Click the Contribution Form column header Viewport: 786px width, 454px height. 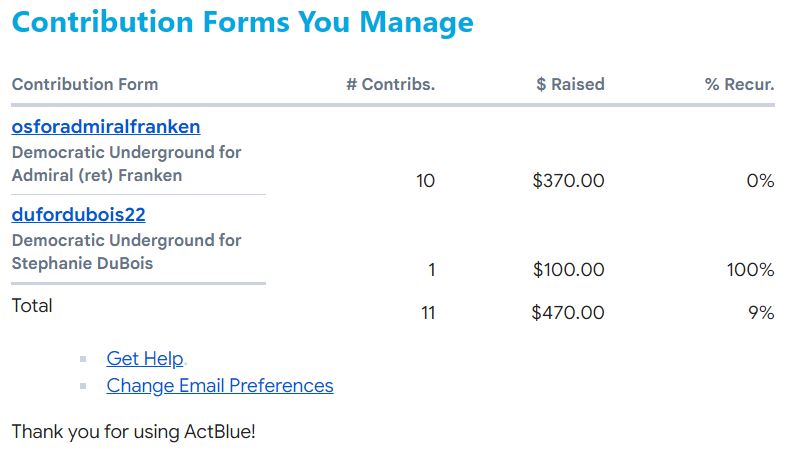(85, 84)
